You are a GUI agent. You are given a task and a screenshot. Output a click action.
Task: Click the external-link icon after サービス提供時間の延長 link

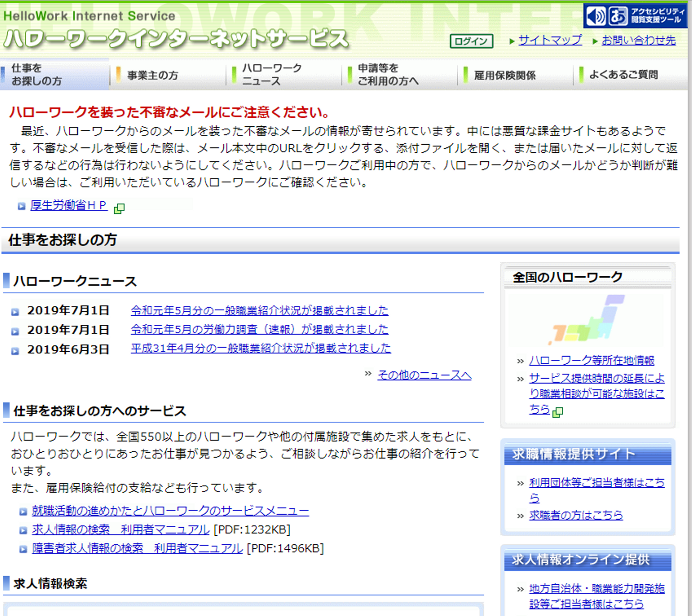click(x=558, y=412)
